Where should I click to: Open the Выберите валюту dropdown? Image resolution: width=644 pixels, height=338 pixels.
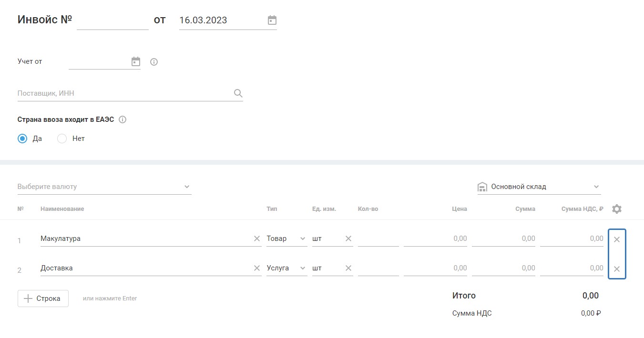tap(104, 187)
